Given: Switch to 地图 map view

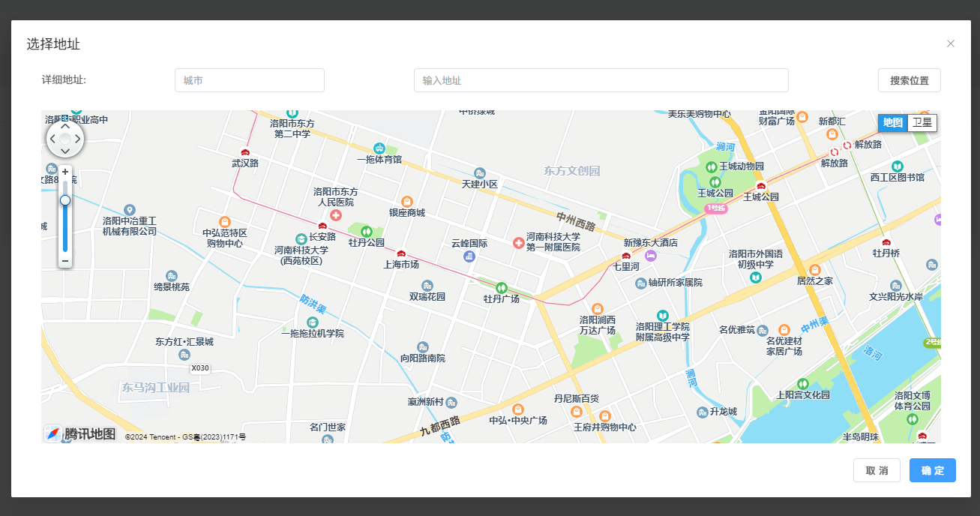Looking at the screenshot, I should (893, 123).
